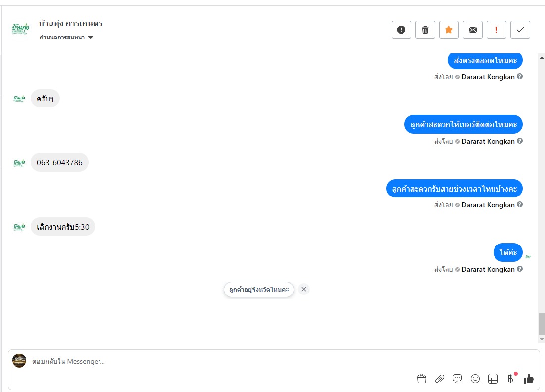Open the shopping bag products icon
Viewport: 545px width, 392px height.
point(422,379)
